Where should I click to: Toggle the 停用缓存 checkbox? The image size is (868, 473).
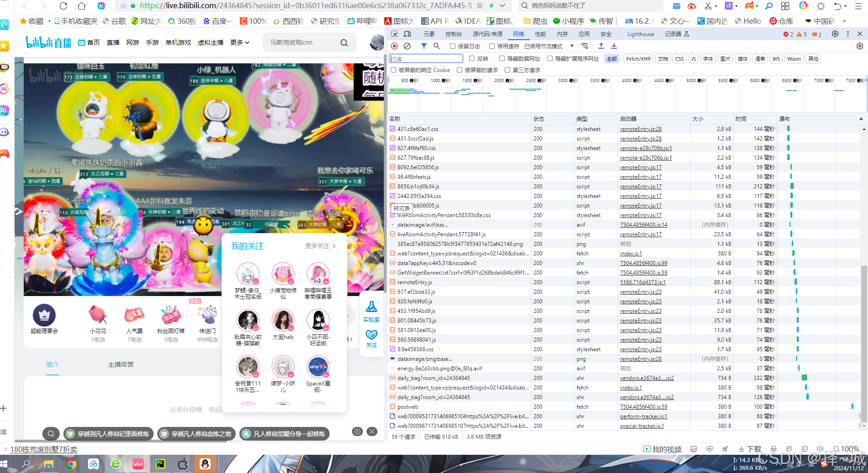click(x=492, y=46)
